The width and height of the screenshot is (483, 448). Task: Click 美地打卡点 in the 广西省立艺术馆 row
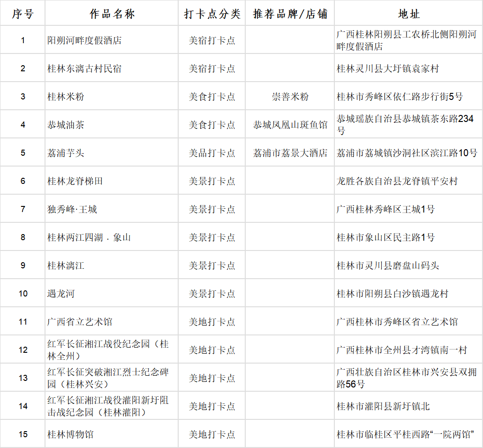tap(212, 322)
